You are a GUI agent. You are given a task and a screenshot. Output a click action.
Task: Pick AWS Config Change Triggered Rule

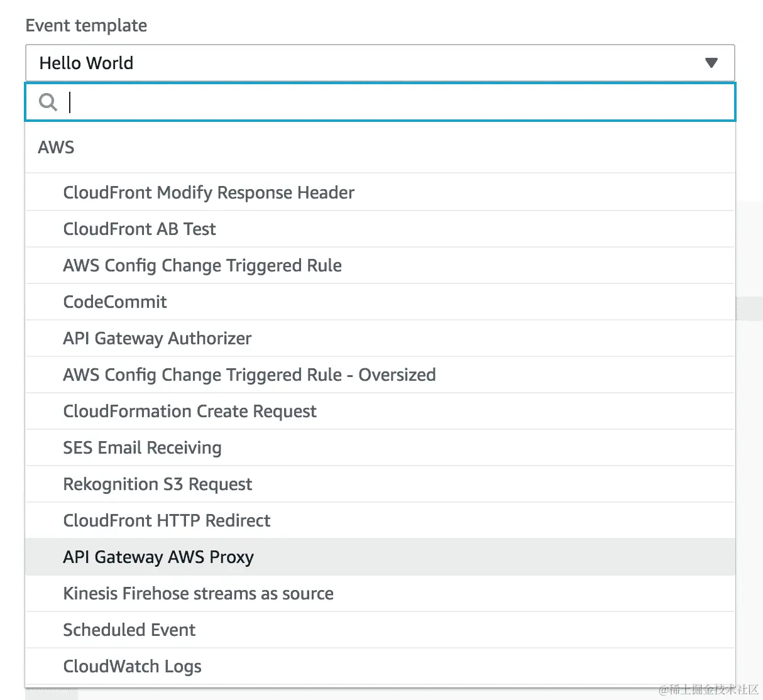pos(202,265)
